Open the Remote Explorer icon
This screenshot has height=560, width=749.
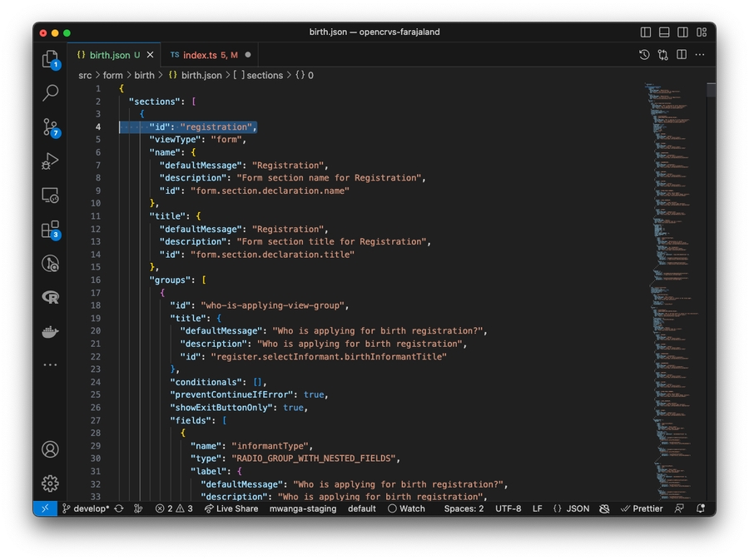[50, 196]
